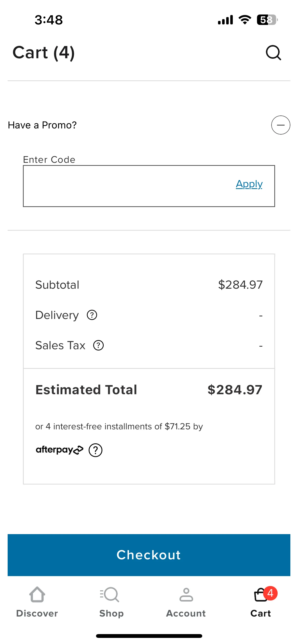298x644 pixels.
Task: Tap the Estimated Total amount
Action: pyautogui.click(x=235, y=390)
